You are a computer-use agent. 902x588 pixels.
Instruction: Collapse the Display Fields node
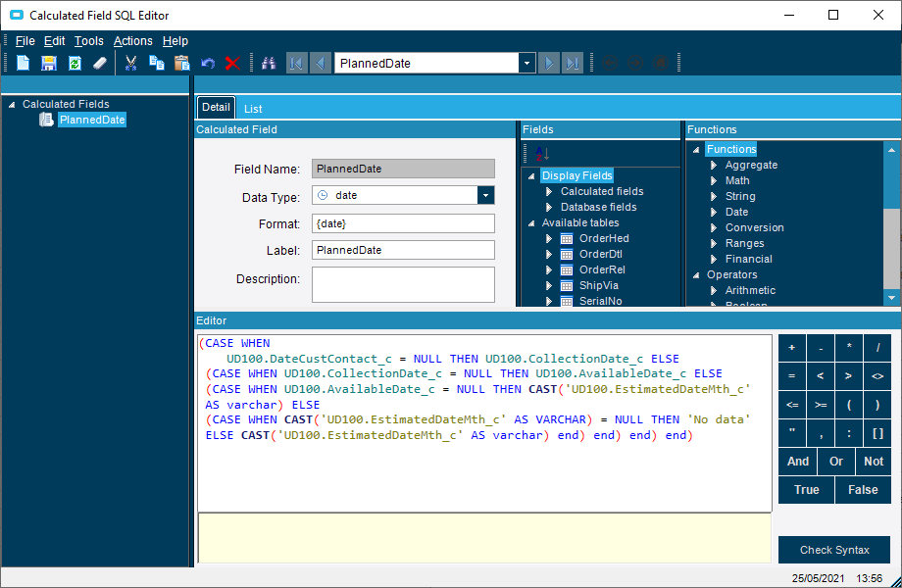point(531,175)
